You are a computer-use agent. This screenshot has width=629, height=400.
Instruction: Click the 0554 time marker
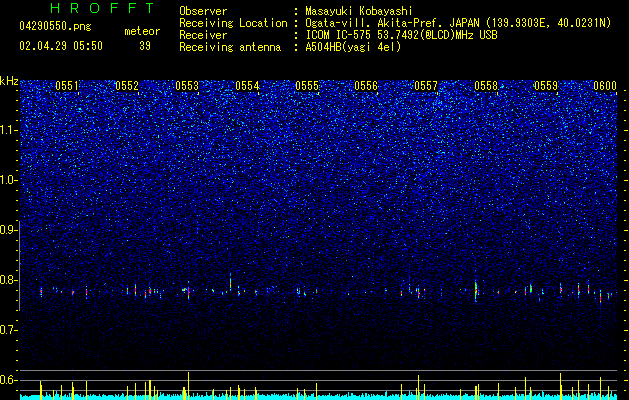(247, 86)
